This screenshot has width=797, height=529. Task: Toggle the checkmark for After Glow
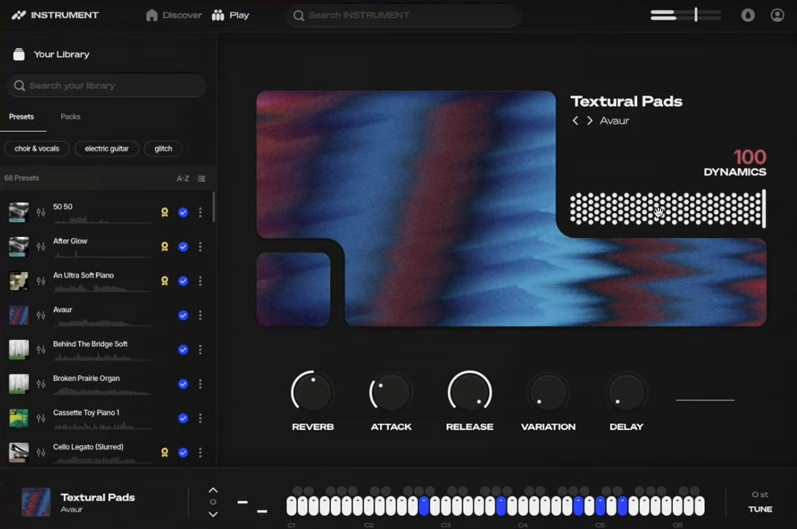pyautogui.click(x=183, y=247)
